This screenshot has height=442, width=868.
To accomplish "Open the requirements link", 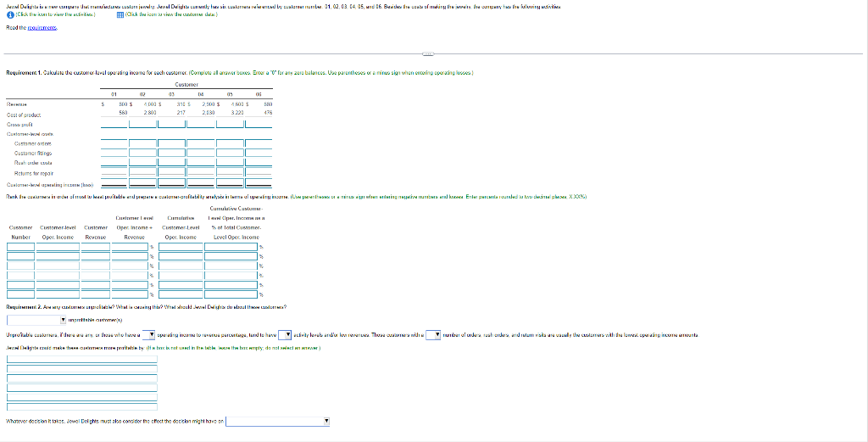I will click(x=42, y=27).
